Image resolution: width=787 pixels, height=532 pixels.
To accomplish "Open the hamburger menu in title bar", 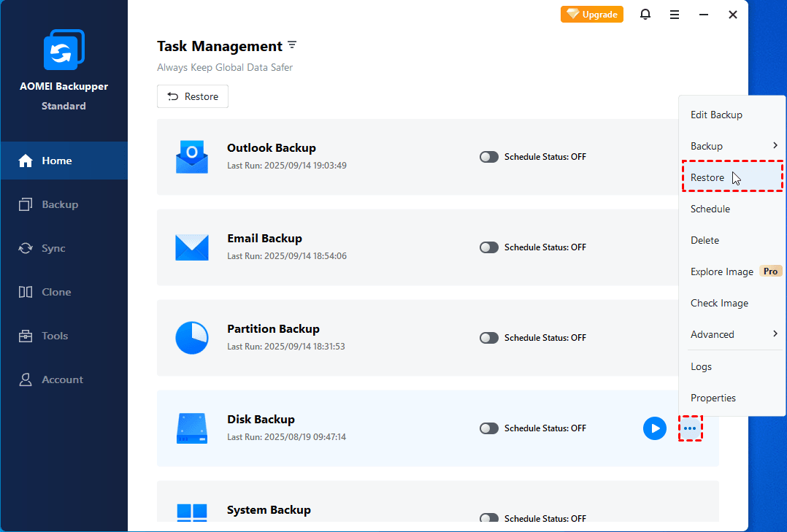I will tap(675, 15).
